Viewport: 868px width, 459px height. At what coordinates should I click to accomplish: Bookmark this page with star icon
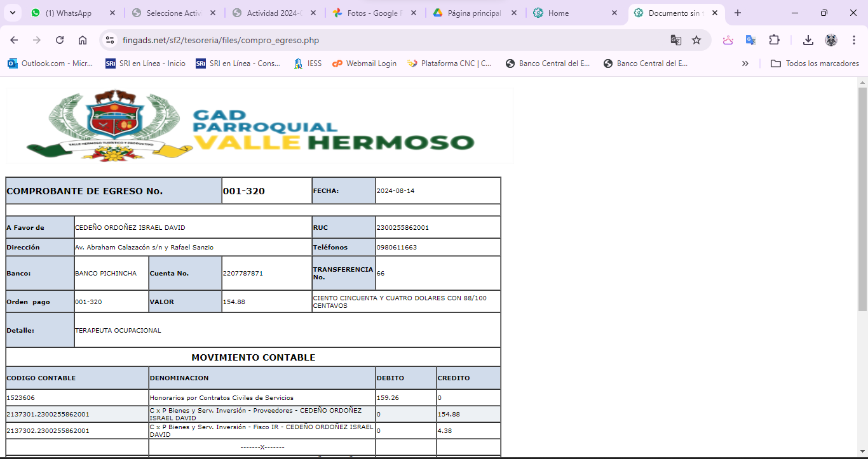pos(696,40)
